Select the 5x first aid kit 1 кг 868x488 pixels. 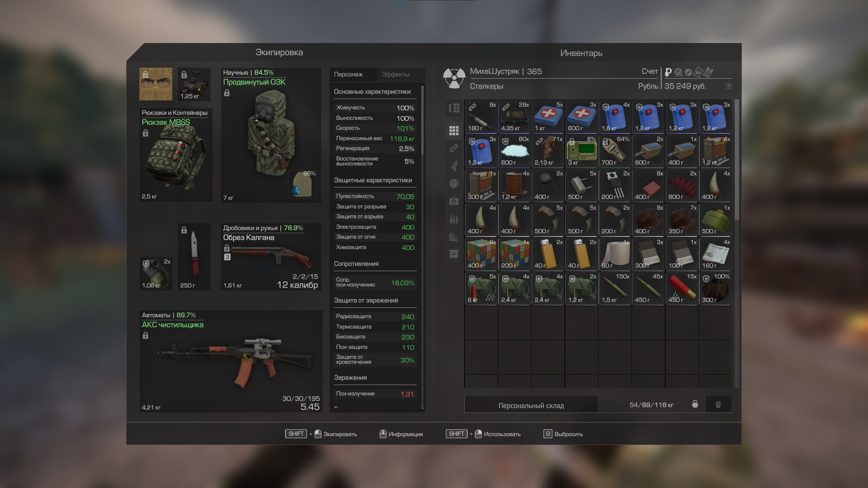pos(548,117)
